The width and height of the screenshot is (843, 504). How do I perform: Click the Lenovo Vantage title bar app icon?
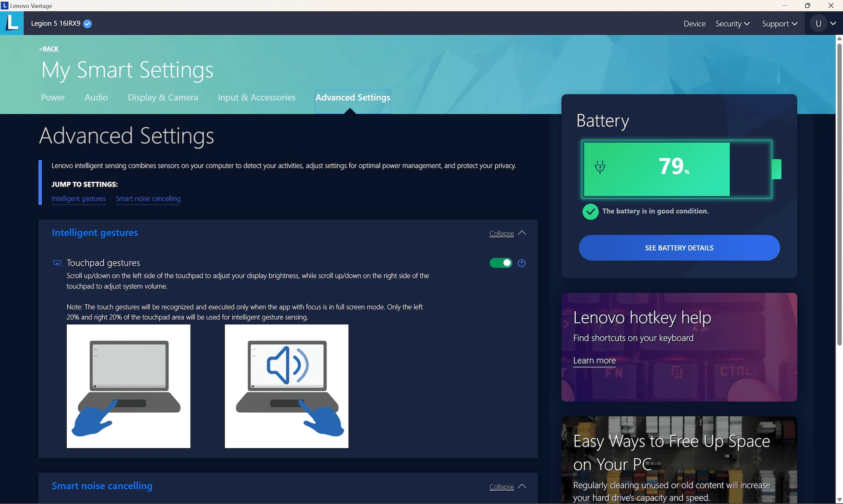click(4, 5)
